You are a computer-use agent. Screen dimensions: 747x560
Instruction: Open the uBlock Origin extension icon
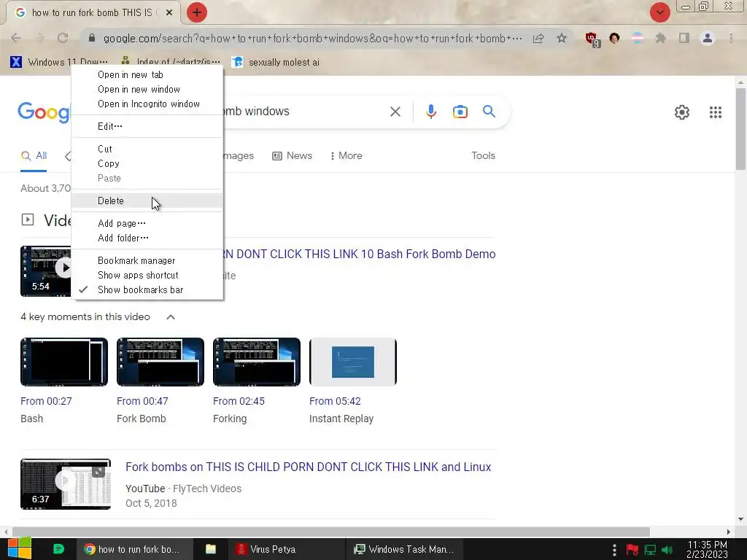point(592,39)
